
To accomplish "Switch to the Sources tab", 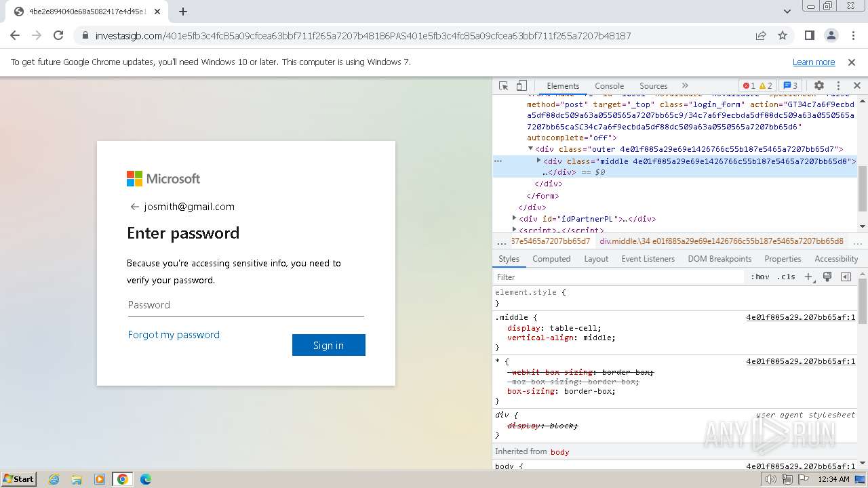I will 654,86.
